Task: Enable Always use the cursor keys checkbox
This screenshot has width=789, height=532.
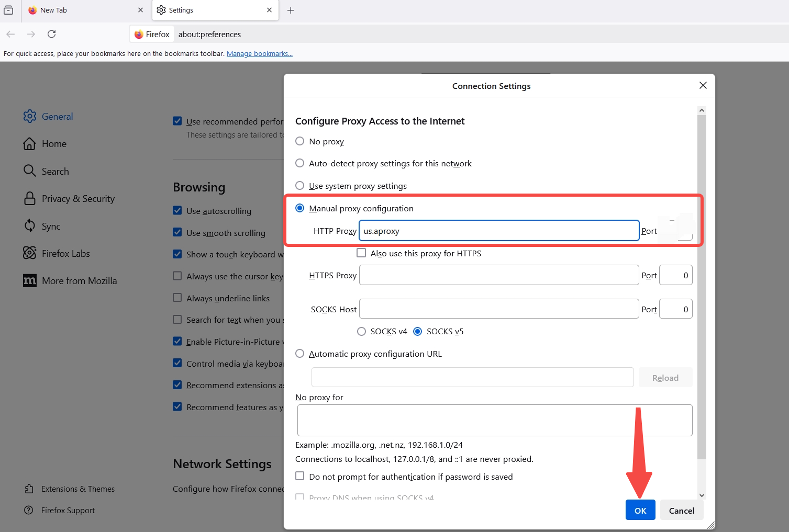Action: point(177,276)
